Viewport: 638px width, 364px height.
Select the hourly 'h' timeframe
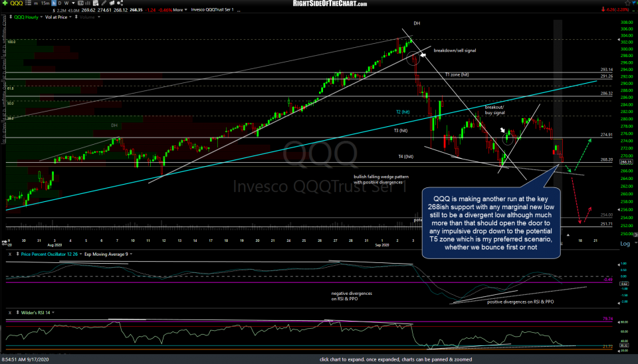pyautogui.click(x=54, y=3)
